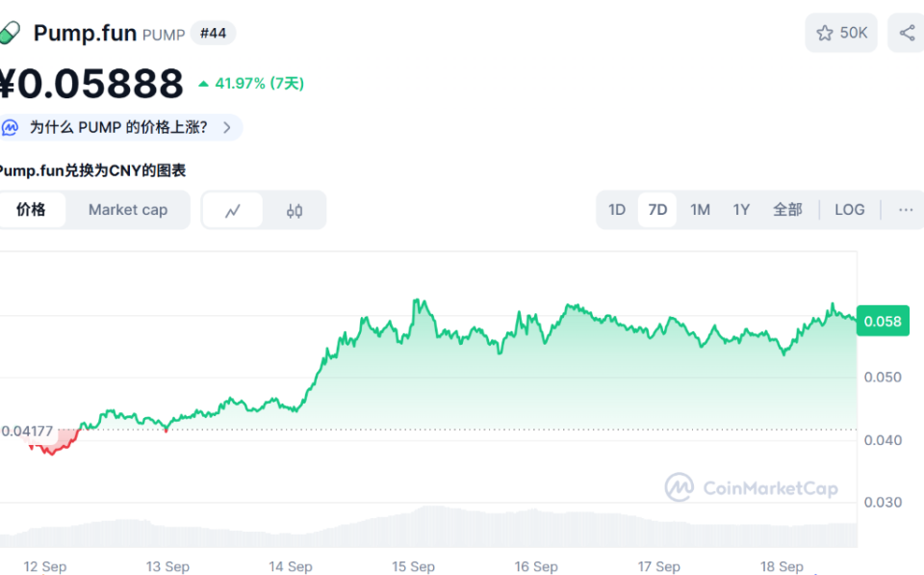Click the share icon

(907, 33)
